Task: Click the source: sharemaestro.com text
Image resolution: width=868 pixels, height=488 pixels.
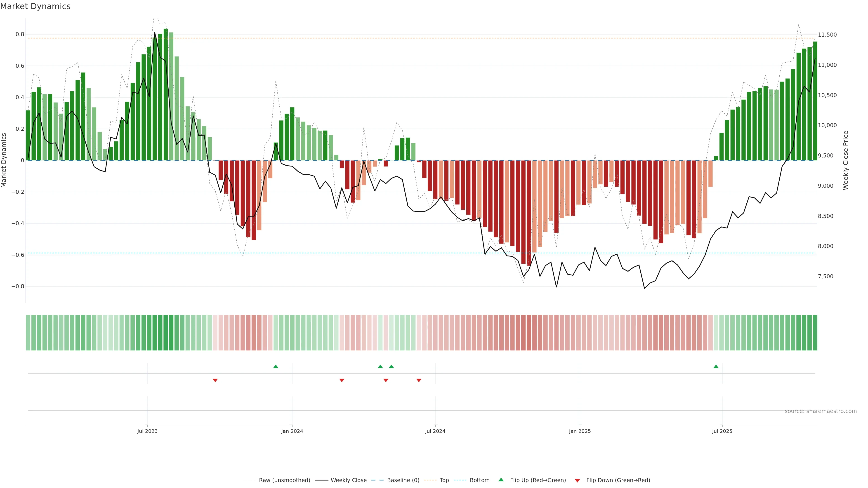Action: point(821,411)
